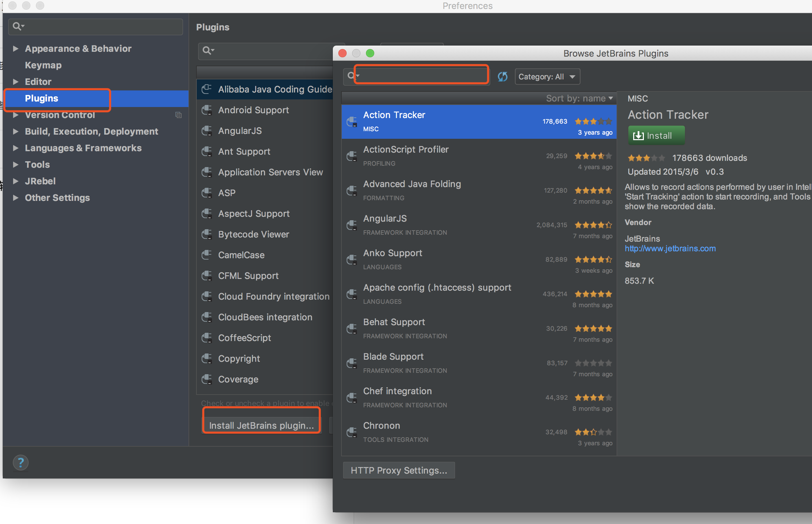Expand the Other Settings node
This screenshot has width=812, height=524.
[x=16, y=198]
